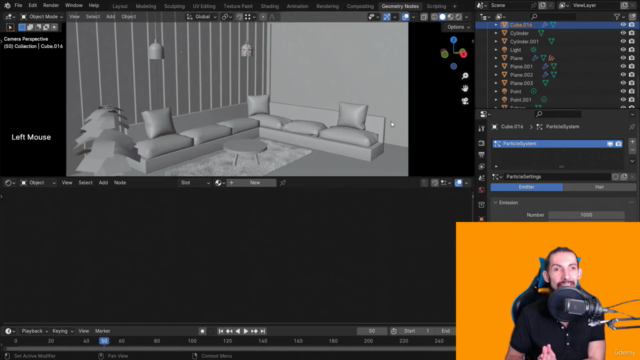This screenshot has width=640, height=360.
Task: Adjust the emission Number field 1000
Action: pyautogui.click(x=586, y=215)
